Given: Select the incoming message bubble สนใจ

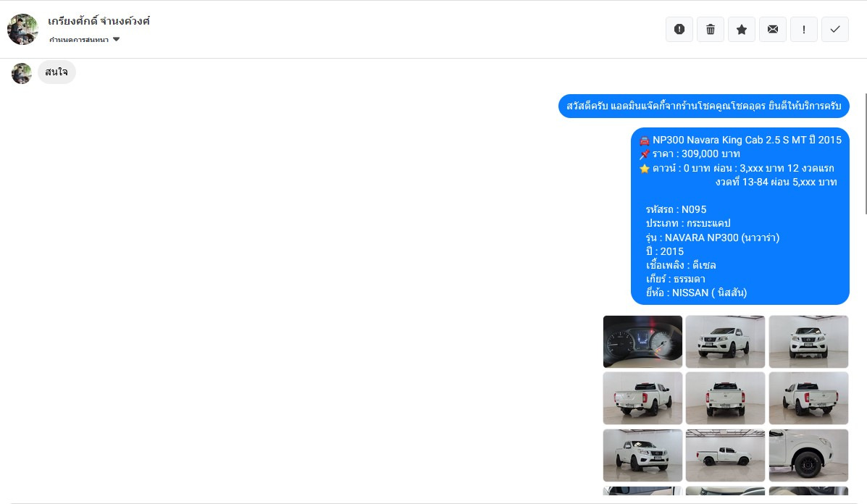Looking at the screenshot, I should coord(56,72).
